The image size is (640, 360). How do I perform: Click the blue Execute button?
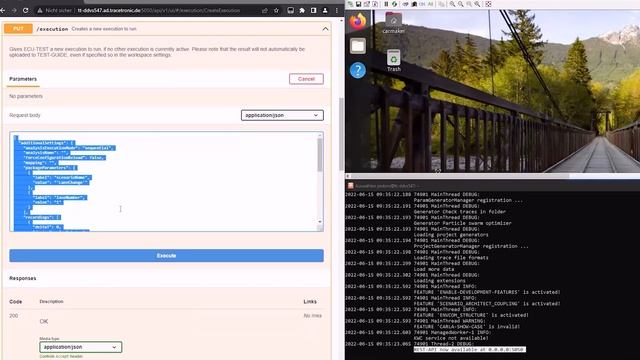click(x=167, y=256)
